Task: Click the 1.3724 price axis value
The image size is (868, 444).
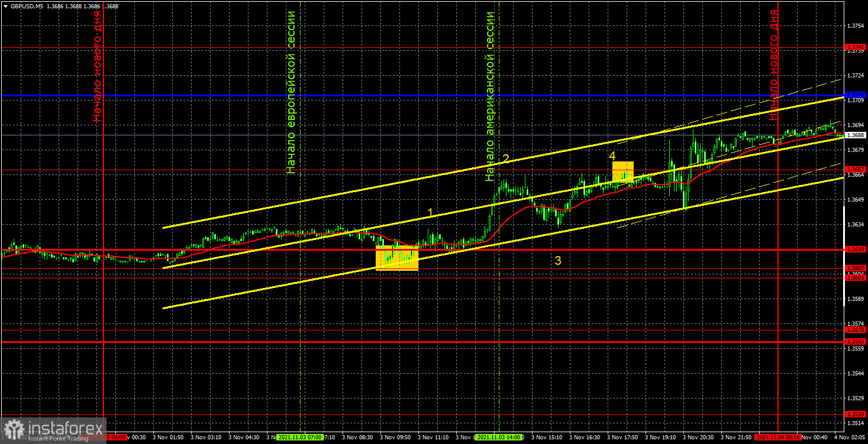Action: click(854, 76)
